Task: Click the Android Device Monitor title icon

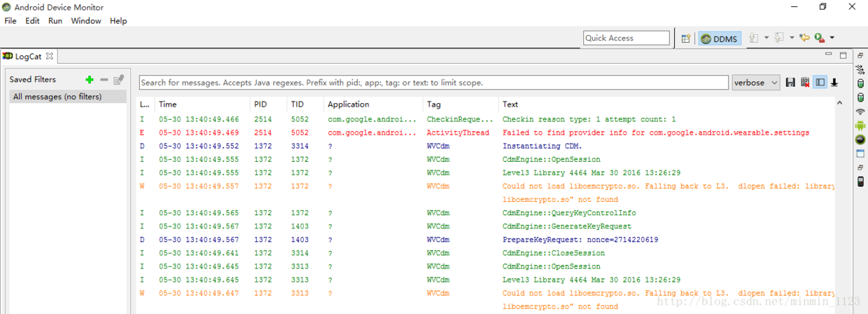Action: pos(6,7)
